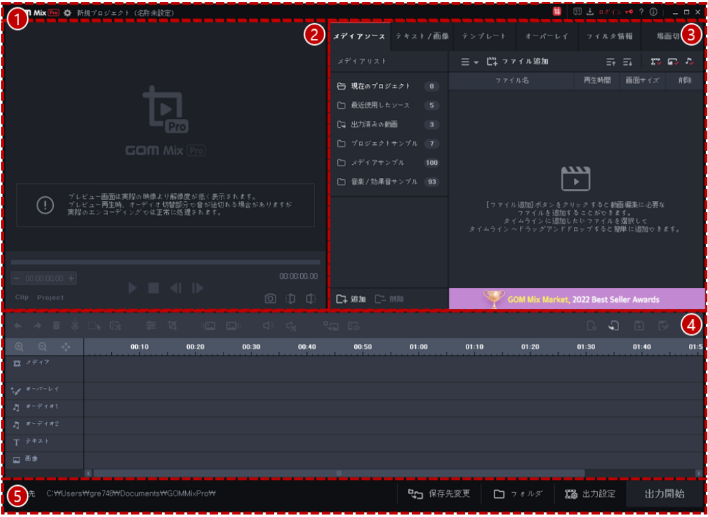The height and width of the screenshot is (517, 708).
Task: Switch preview mode to Clip
Action: (x=21, y=297)
